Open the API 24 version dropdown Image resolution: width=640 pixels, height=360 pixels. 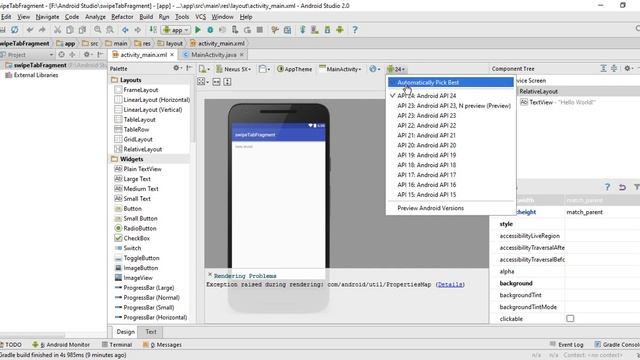396,69
